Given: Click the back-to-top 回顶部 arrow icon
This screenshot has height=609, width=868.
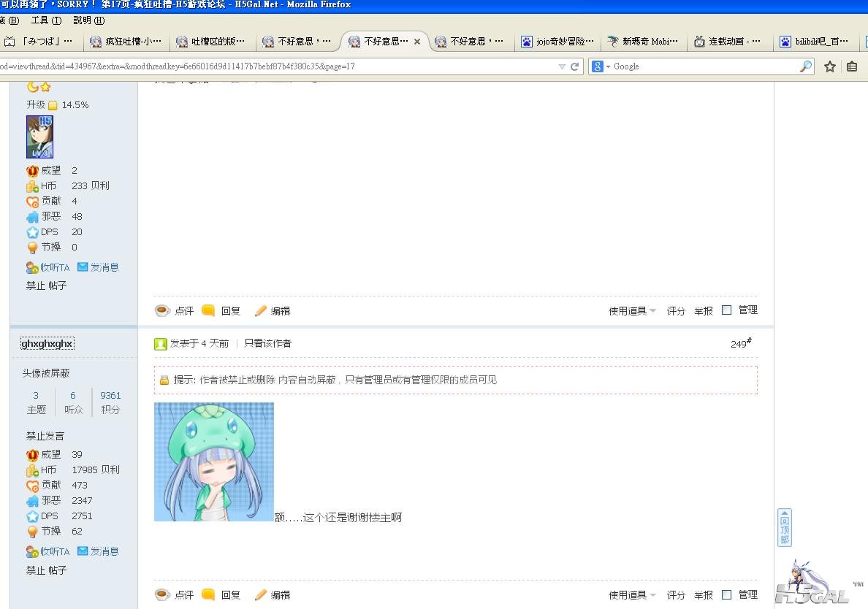Looking at the screenshot, I should 785,527.
